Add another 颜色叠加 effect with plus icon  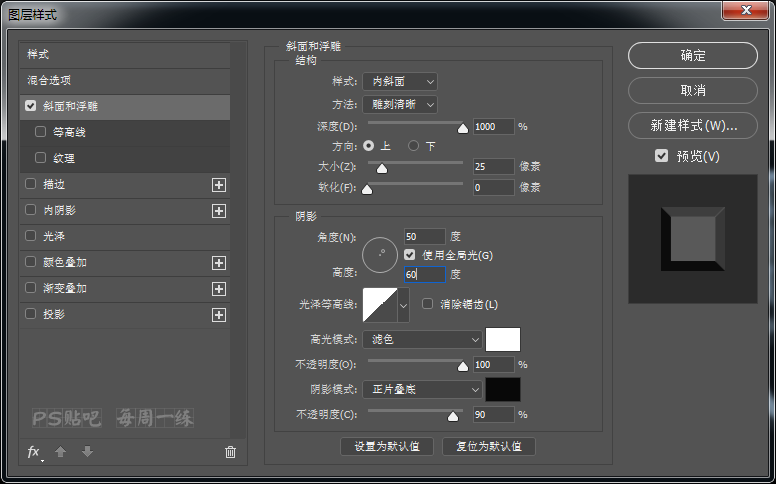tap(219, 263)
